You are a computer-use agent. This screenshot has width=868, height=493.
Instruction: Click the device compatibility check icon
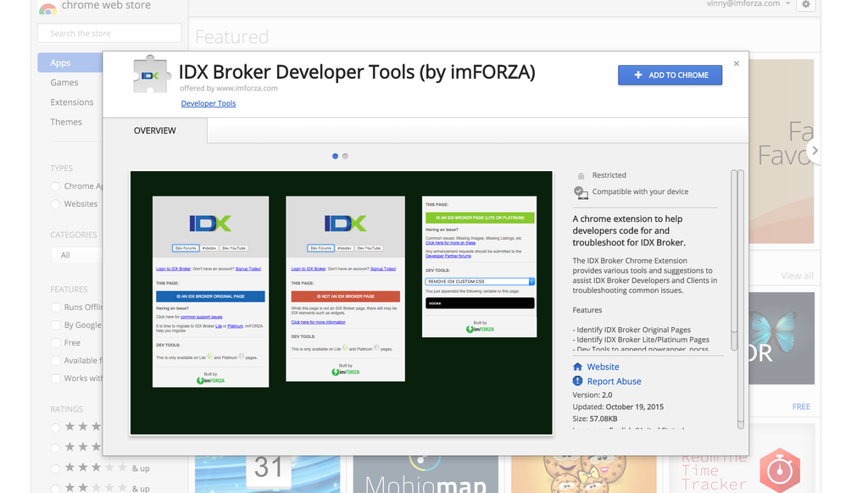[x=581, y=192]
